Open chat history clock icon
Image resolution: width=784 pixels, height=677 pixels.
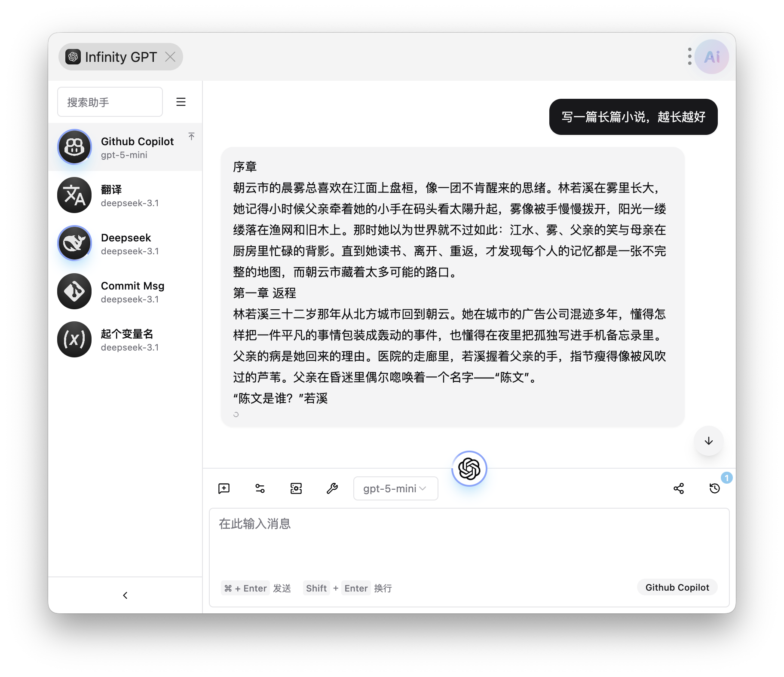(715, 488)
